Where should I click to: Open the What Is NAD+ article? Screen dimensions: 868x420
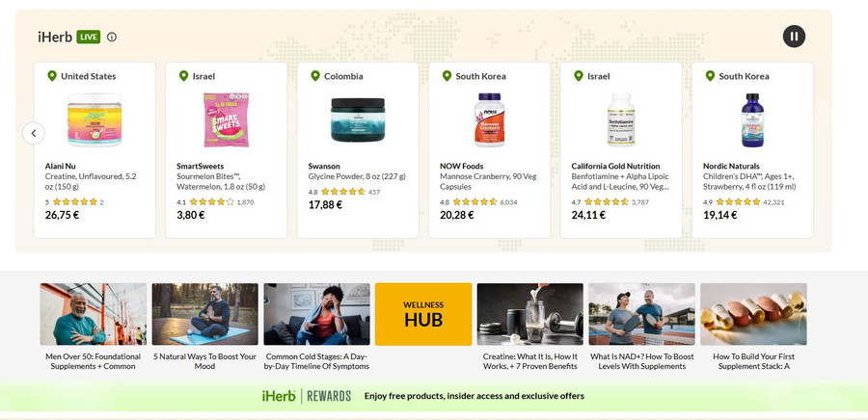pyautogui.click(x=642, y=327)
